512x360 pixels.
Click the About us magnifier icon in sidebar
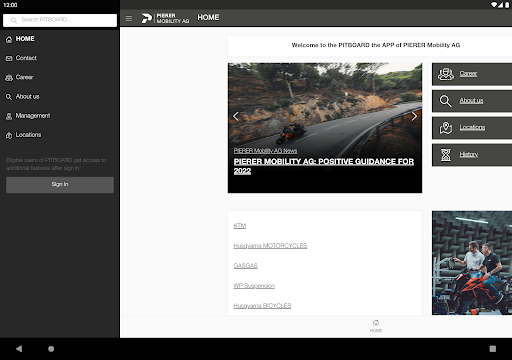pyautogui.click(x=9, y=97)
